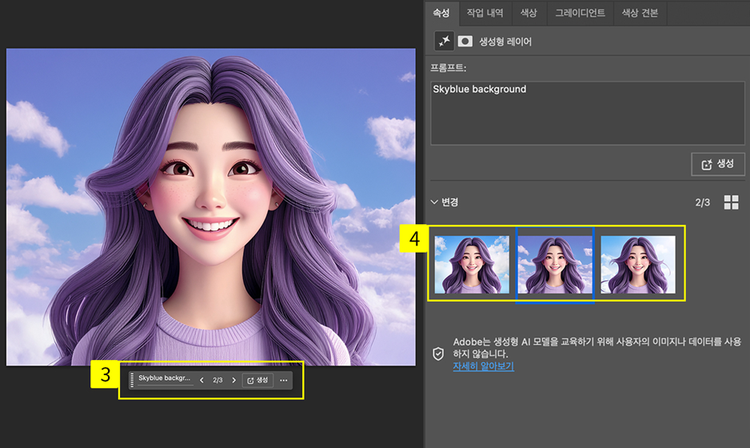This screenshot has width=750, height=448.
Task: Click the layer mask icon beside 생성형 레이어
Action: 465,41
